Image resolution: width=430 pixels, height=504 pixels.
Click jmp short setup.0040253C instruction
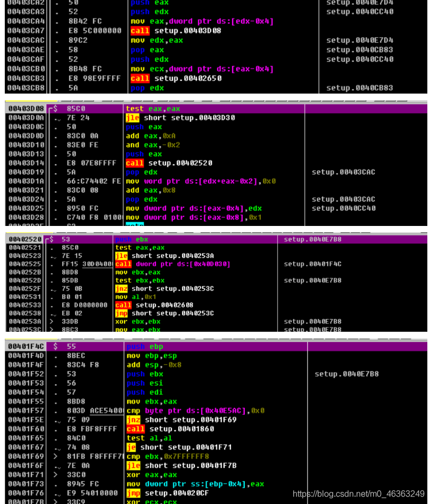[164, 313]
